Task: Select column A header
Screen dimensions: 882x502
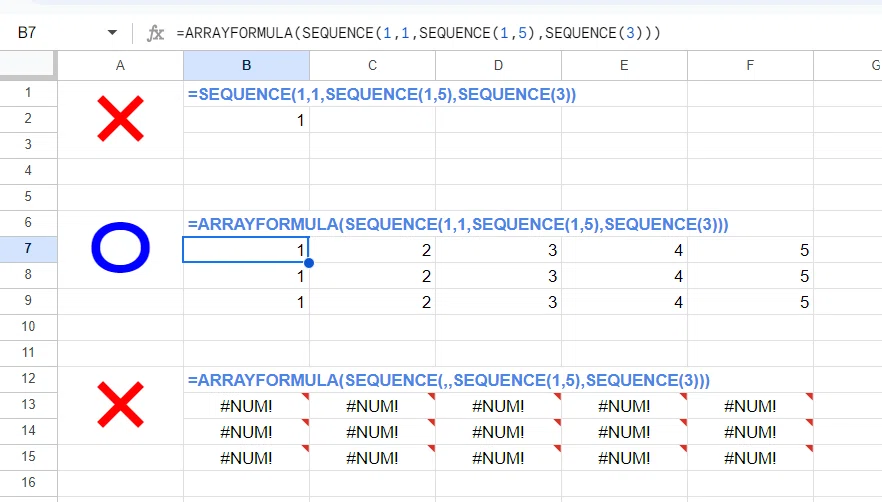Action: point(120,65)
